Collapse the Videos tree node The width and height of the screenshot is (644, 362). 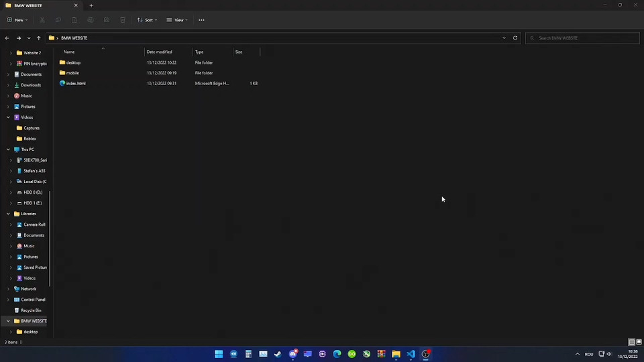(8, 117)
